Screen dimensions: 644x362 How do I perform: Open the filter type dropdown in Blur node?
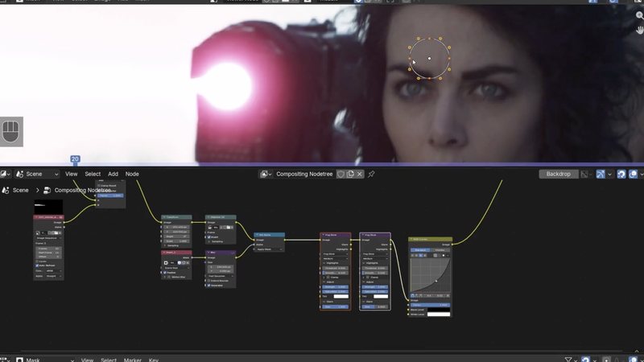click(x=221, y=276)
